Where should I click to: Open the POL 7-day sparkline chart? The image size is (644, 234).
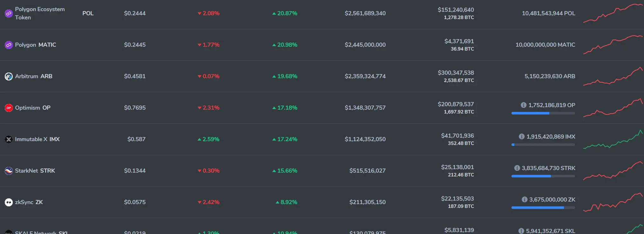pos(613,13)
